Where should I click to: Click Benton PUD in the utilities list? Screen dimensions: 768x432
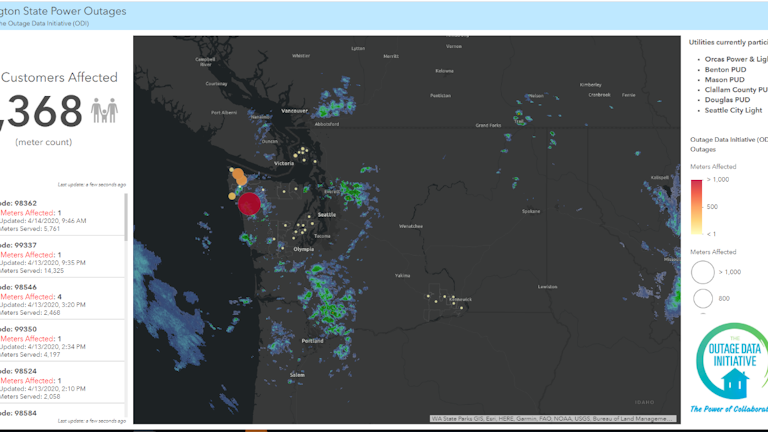pyautogui.click(x=727, y=70)
